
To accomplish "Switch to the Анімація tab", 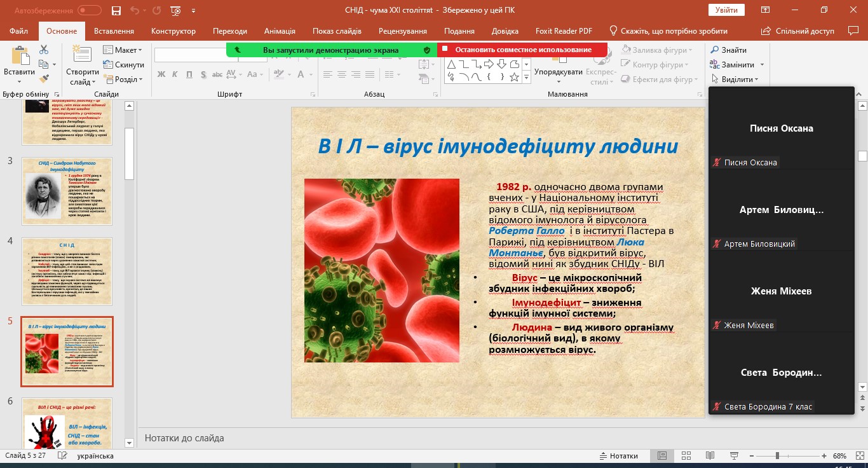I will 280,31.
